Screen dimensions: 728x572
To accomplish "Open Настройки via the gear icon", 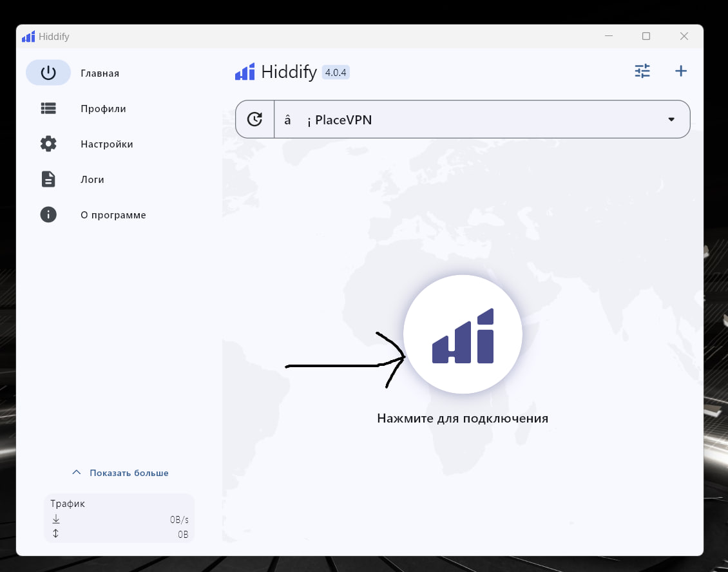I will pos(48,144).
